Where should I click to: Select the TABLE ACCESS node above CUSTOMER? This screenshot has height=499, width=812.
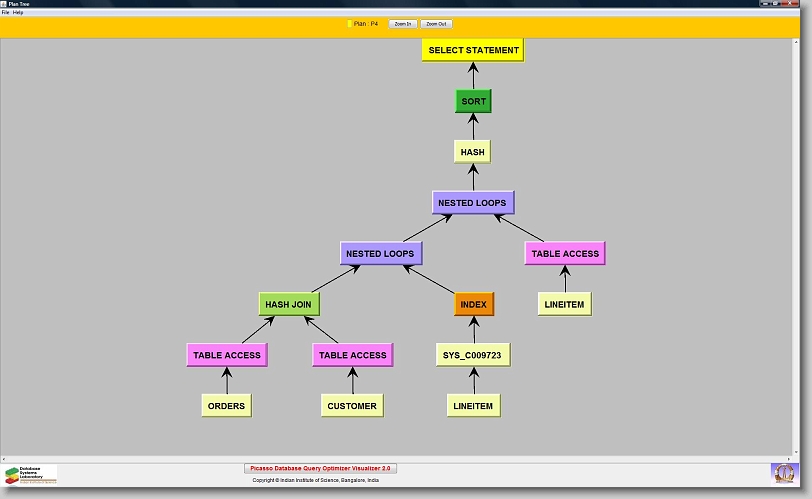pyautogui.click(x=352, y=355)
